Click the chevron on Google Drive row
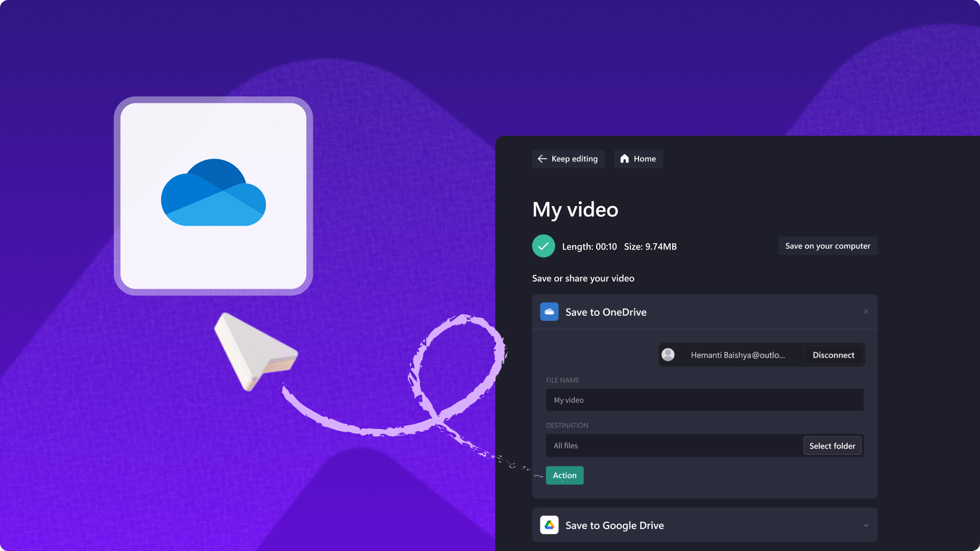This screenshot has height=551, width=980. pos(866,525)
